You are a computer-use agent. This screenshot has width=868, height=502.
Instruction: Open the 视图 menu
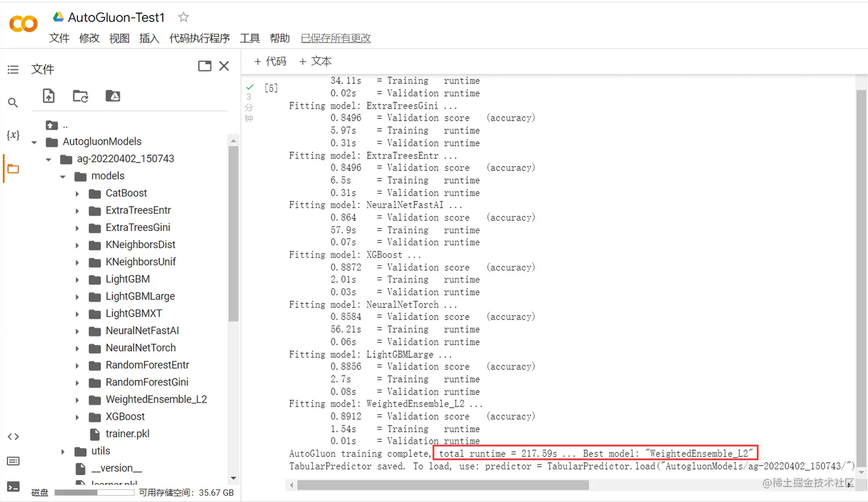coord(119,38)
